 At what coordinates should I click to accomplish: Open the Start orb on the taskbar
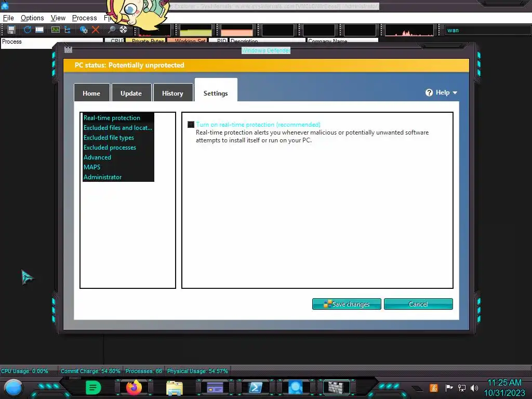(x=13, y=388)
